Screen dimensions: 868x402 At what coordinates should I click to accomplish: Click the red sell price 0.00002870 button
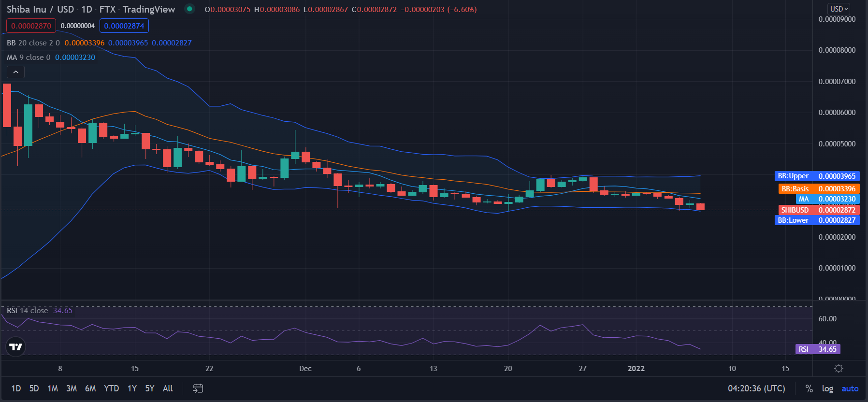pyautogui.click(x=31, y=26)
